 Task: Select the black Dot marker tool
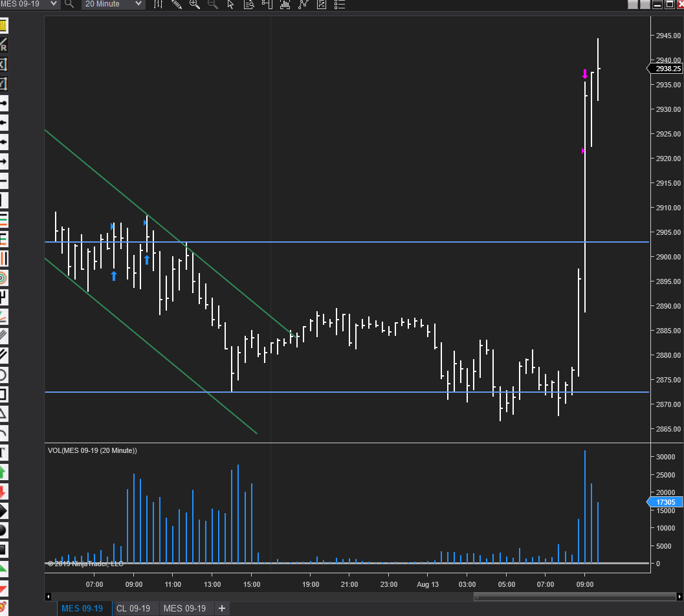pyautogui.click(x=3, y=530)
